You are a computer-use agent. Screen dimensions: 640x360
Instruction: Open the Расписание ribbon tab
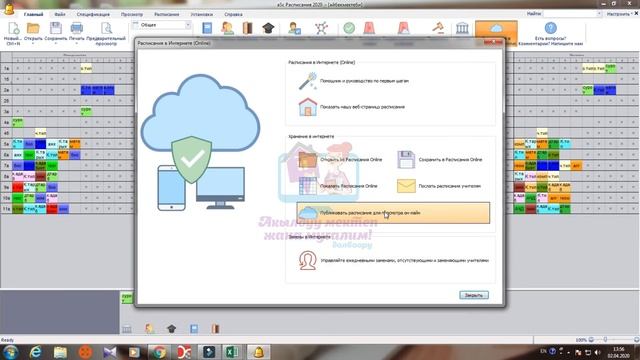(167, 14)
